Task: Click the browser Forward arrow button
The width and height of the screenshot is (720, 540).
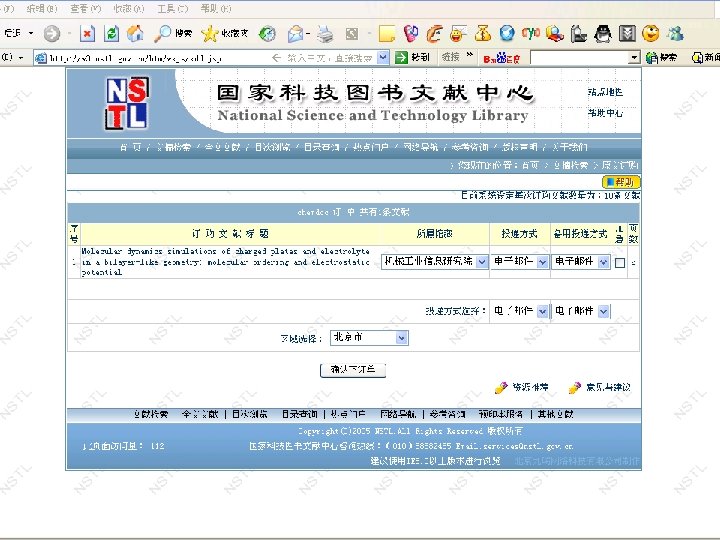Action: click(51, 33)
